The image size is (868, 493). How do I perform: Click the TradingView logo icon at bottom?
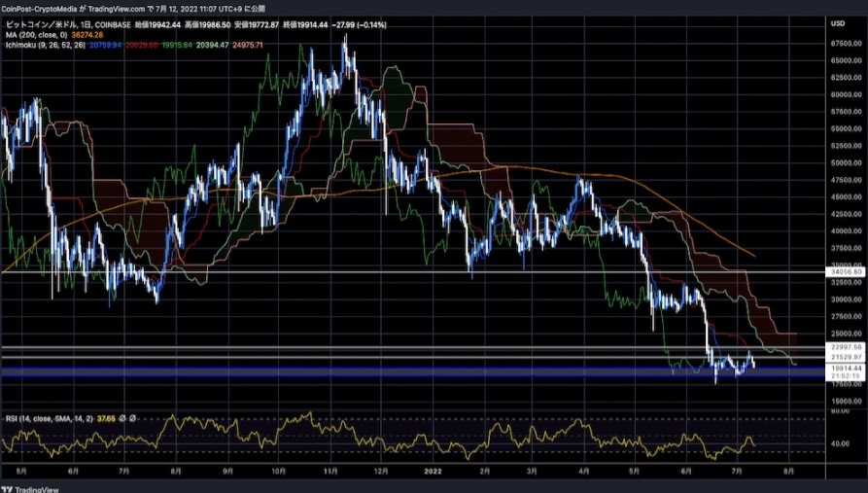tap(7, 489)
